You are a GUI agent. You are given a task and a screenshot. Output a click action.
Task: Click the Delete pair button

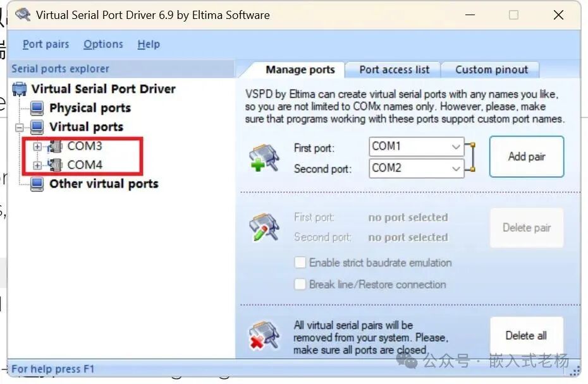pos(527,228)
